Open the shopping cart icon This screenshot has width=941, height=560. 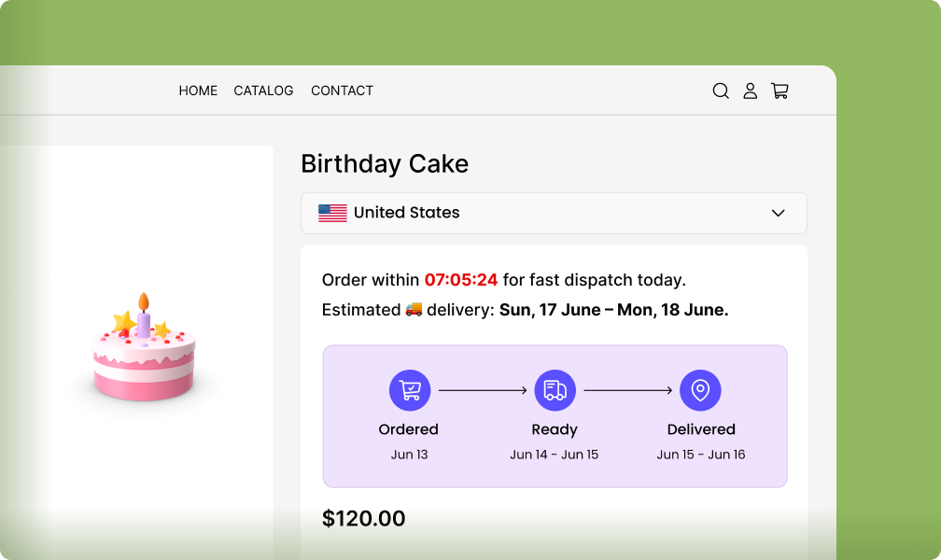780,91
